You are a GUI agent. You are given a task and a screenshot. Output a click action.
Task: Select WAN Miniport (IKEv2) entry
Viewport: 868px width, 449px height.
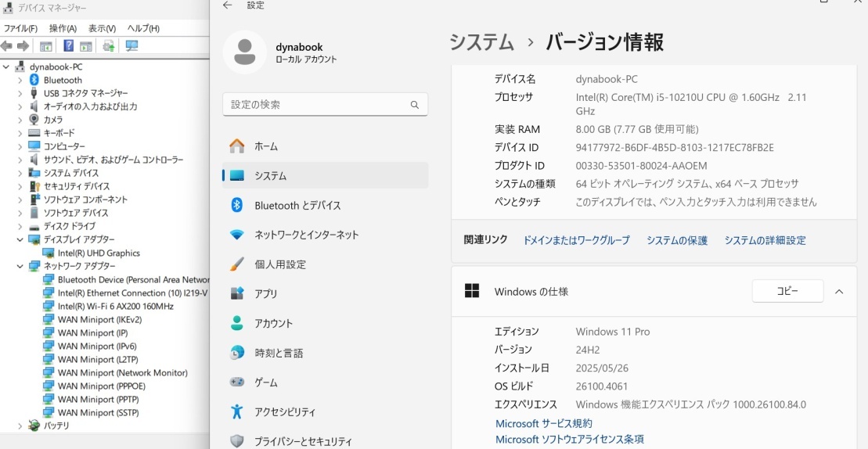(99, 320)
